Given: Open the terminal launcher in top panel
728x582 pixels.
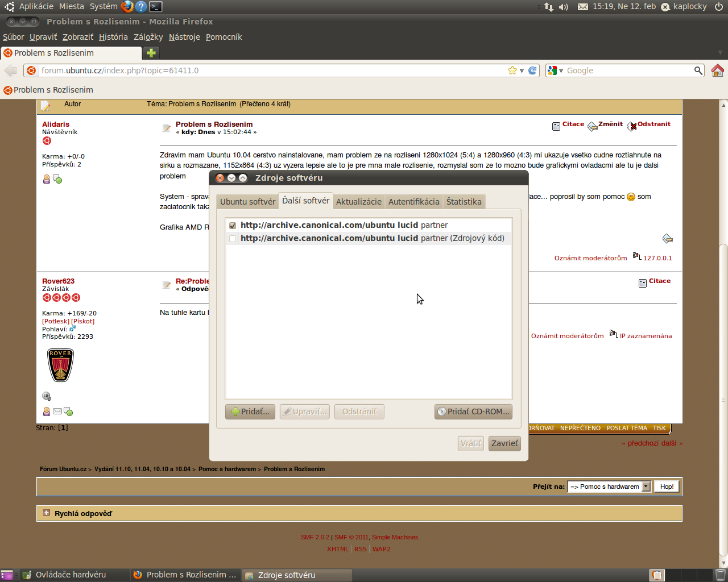Looking at the screenshot, I should [x=156, y=7].
